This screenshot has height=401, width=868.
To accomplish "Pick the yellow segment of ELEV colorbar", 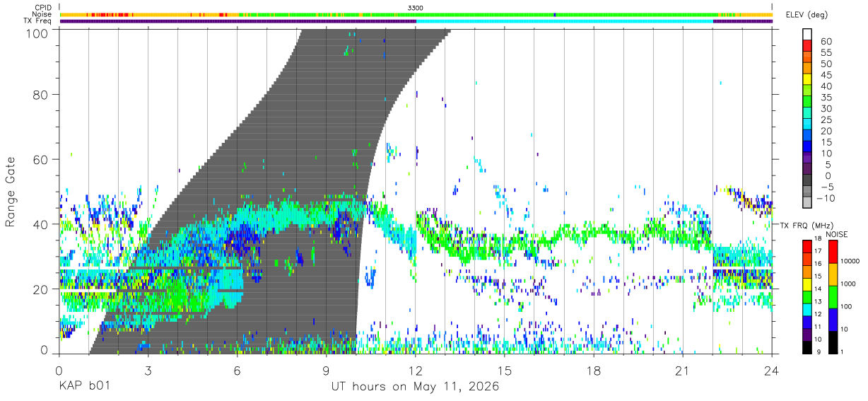I will pos(807,79).
